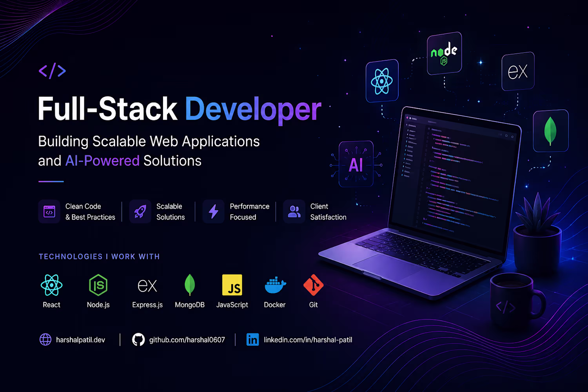
Task: Click the laptop screen showing code
Action: click(455, 178)
